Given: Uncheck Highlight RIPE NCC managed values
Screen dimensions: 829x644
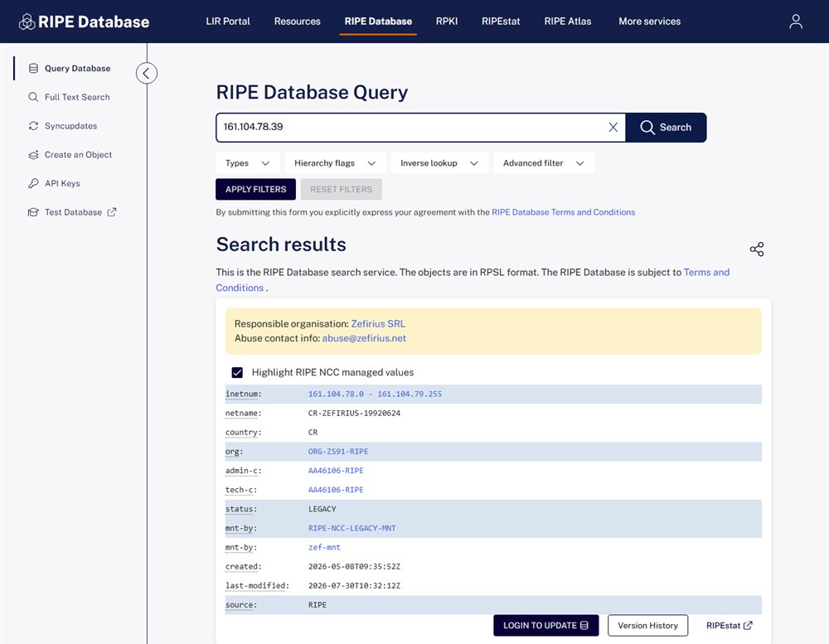Looking at the screenshot, I should point(237,372).
